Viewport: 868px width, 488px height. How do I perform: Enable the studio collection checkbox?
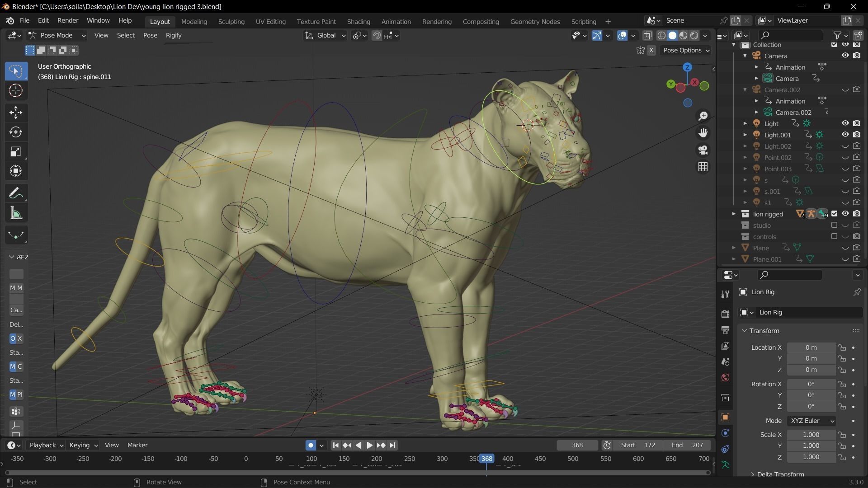tap(835, 225)
